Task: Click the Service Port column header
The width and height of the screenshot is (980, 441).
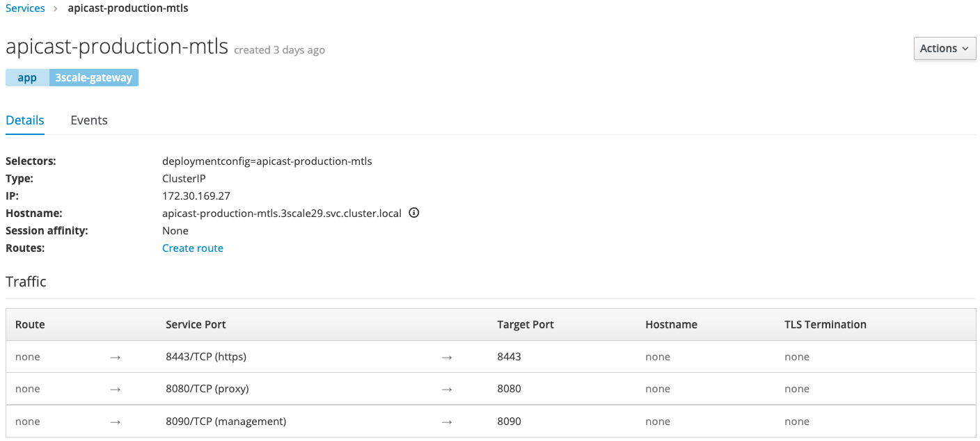Action: 196,325
